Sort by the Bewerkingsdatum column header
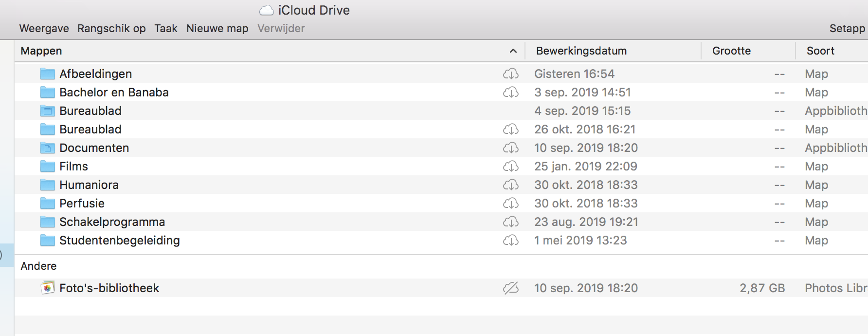 (x=581, y=51)
